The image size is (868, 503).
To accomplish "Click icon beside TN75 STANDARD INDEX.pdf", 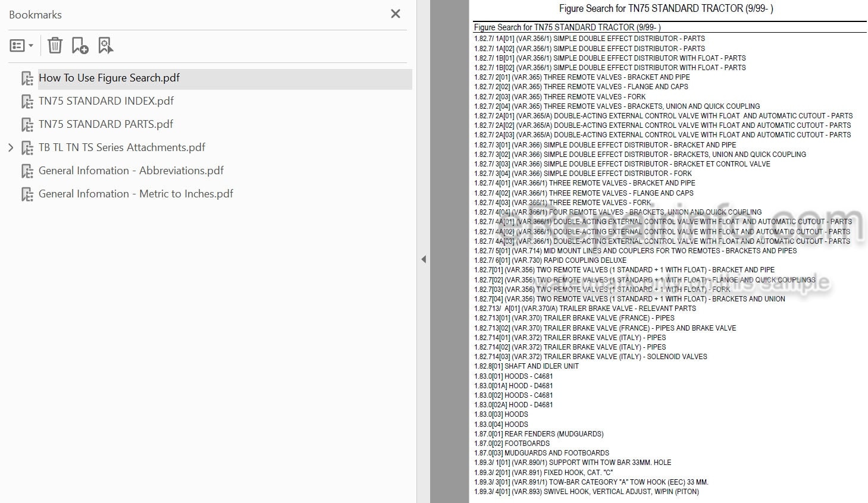I will point(27,102).
